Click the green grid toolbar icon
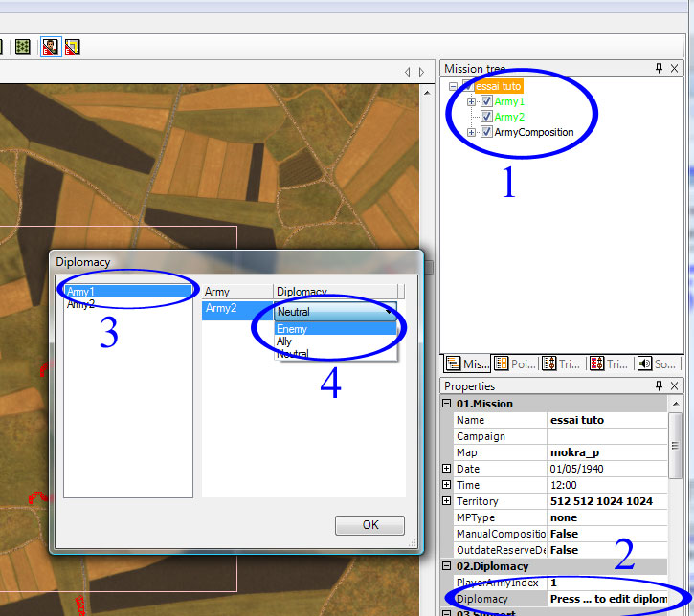The image size is (694, 616). (x=23, y=46)
